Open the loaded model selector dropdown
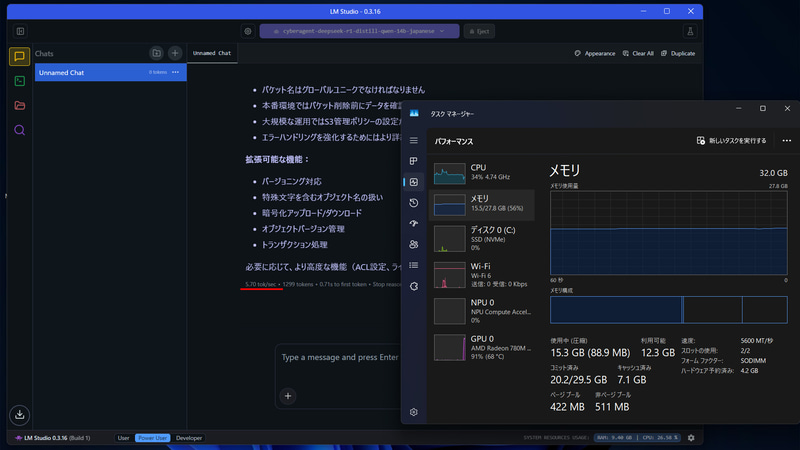The width and height of the screenshot is (800, 450). 359,31
